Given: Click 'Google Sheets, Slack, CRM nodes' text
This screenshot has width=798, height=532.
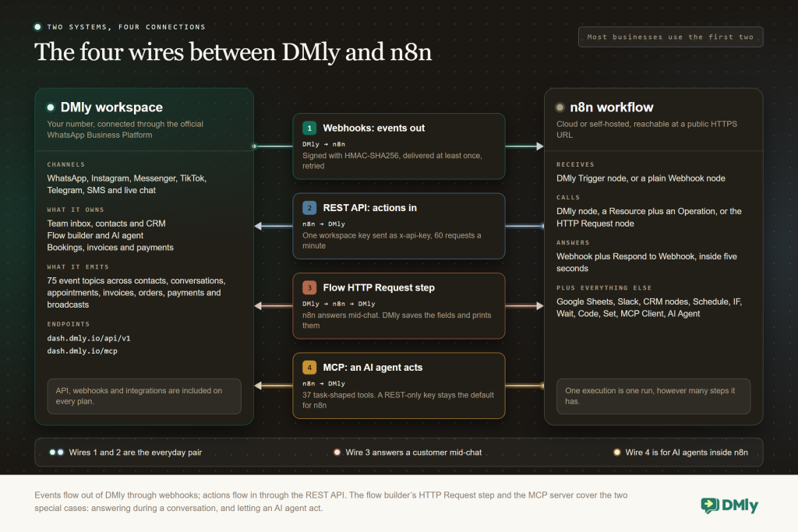Looking at the screenshot, I should [x=649, y=308].
